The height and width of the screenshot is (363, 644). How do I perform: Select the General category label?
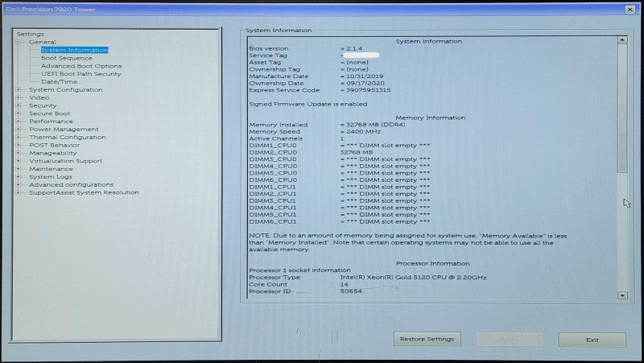(x=43, y=42)
